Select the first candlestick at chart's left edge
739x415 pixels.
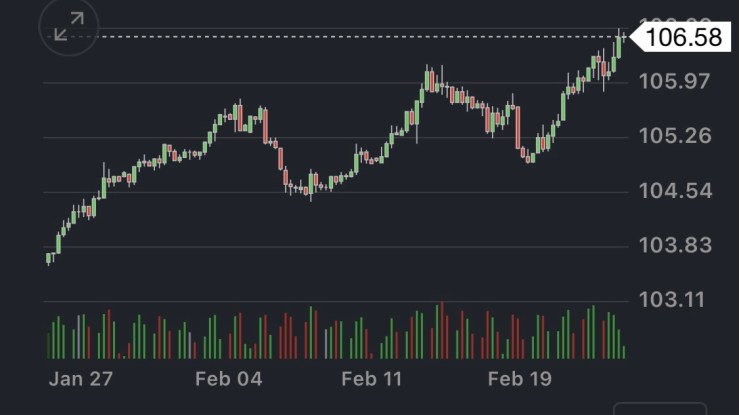coord(49,258)
